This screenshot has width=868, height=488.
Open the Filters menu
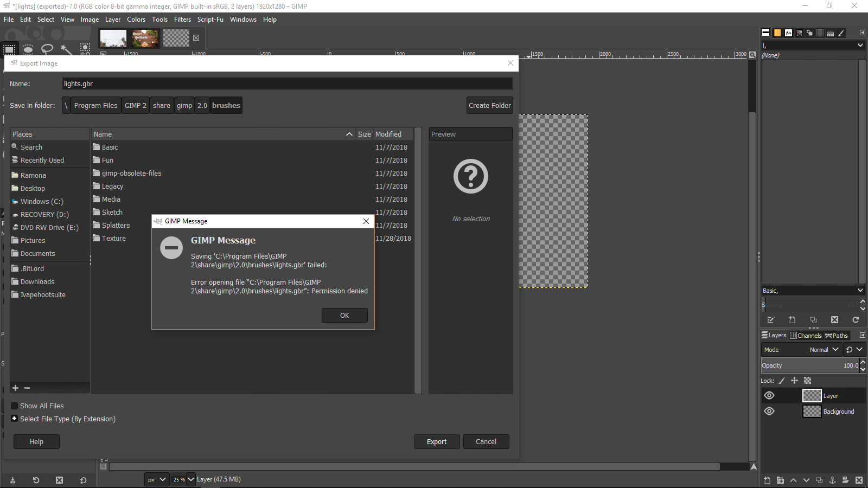point(182,20)
